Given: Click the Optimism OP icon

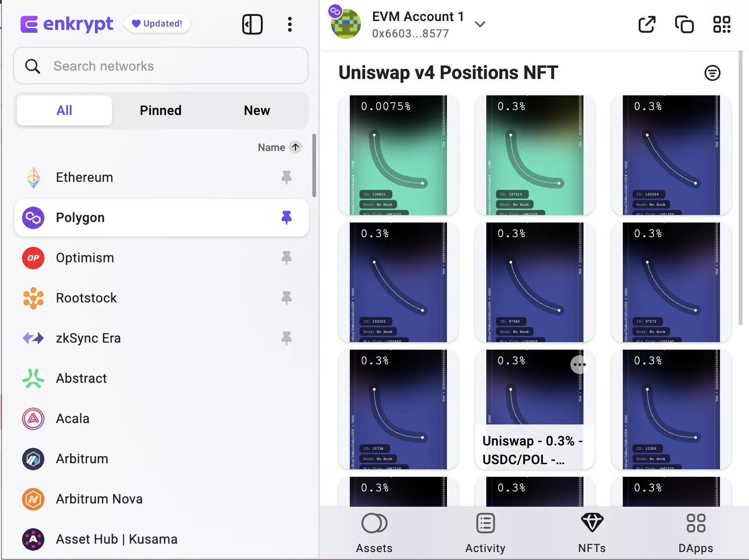Looking at the screenshot, I should pos(33,258).
